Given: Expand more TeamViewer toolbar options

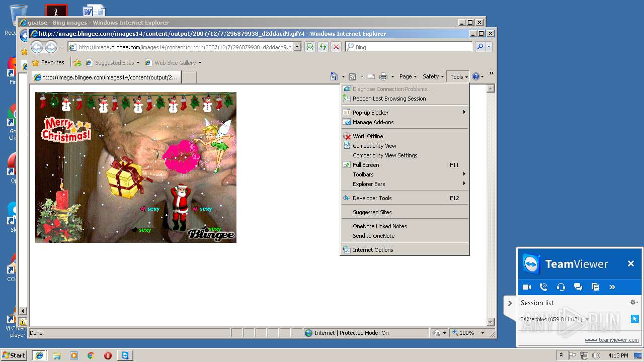Looking at the screenshot, I should (x=612, y=287).
